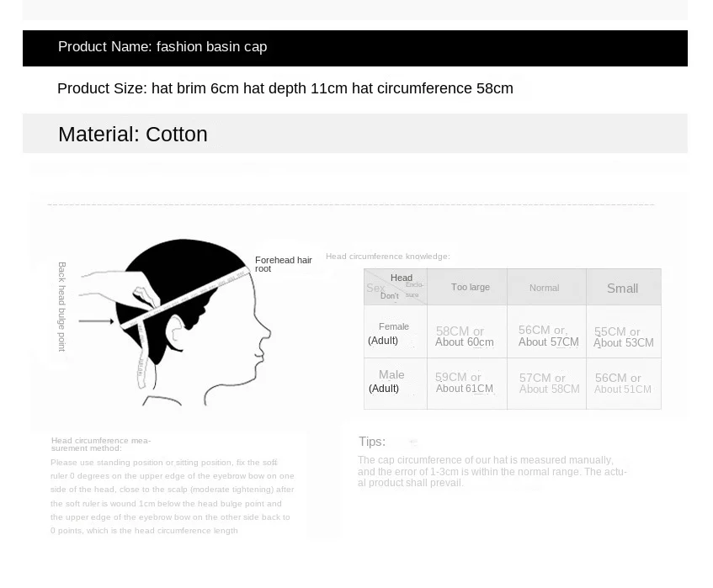Click the 'Material: Cotton' heading
This screenshot has height=588, width=713.
tap(133, 134)
